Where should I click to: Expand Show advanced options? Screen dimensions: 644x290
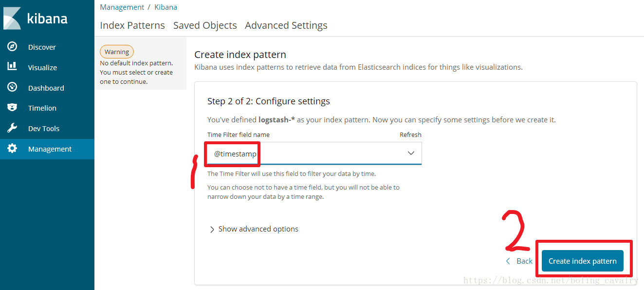[x=254, y=229]
